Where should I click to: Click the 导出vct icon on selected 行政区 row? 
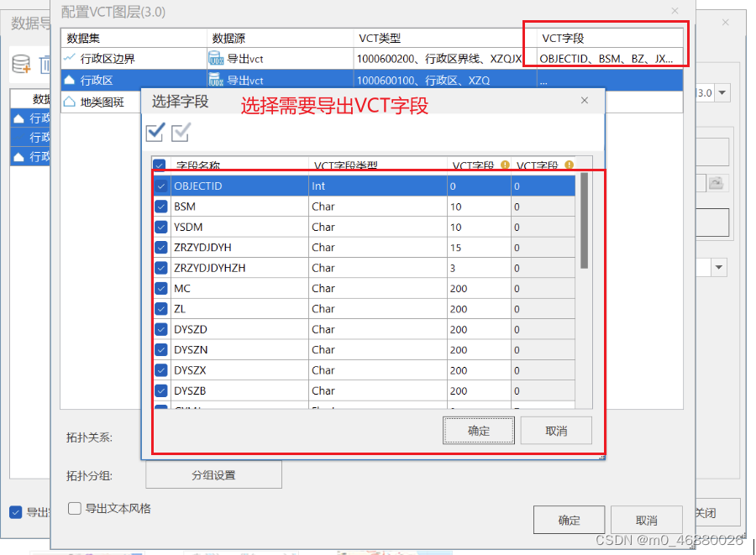(214, 80)
